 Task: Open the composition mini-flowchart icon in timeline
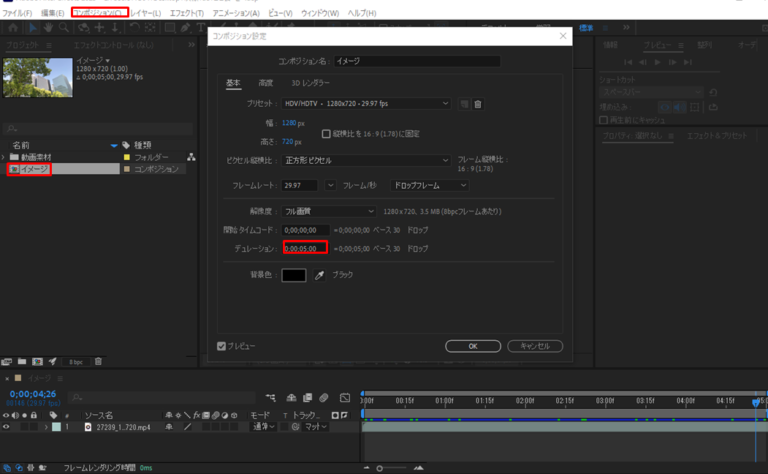[270, 397]
